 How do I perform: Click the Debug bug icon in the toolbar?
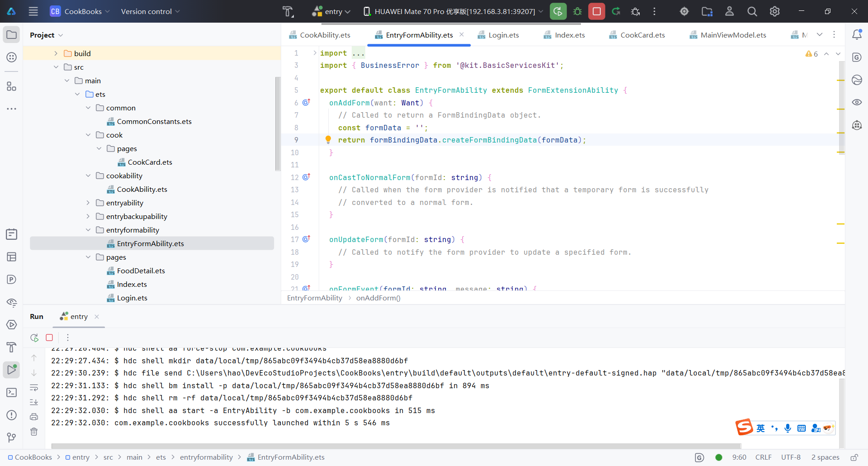click(577, 11)
